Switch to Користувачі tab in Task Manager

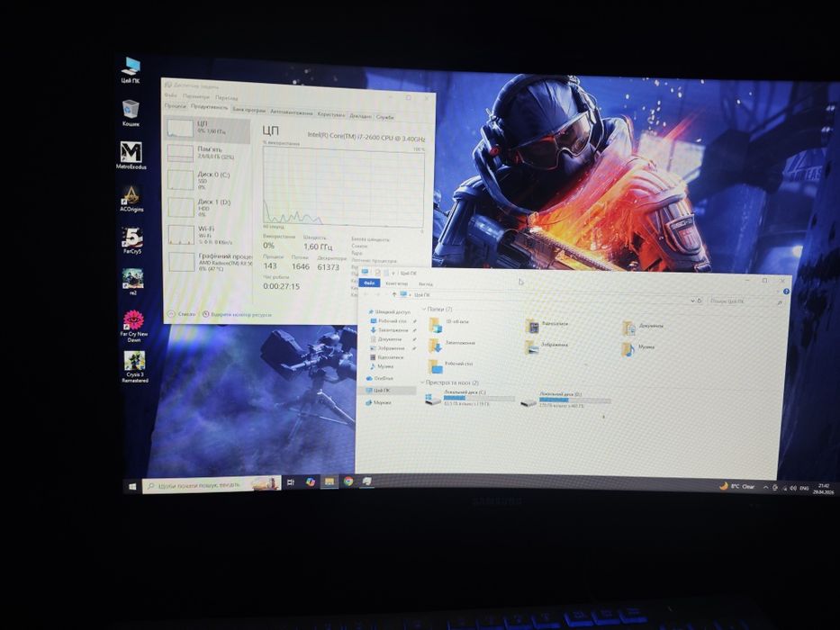(x=331, y=114)
